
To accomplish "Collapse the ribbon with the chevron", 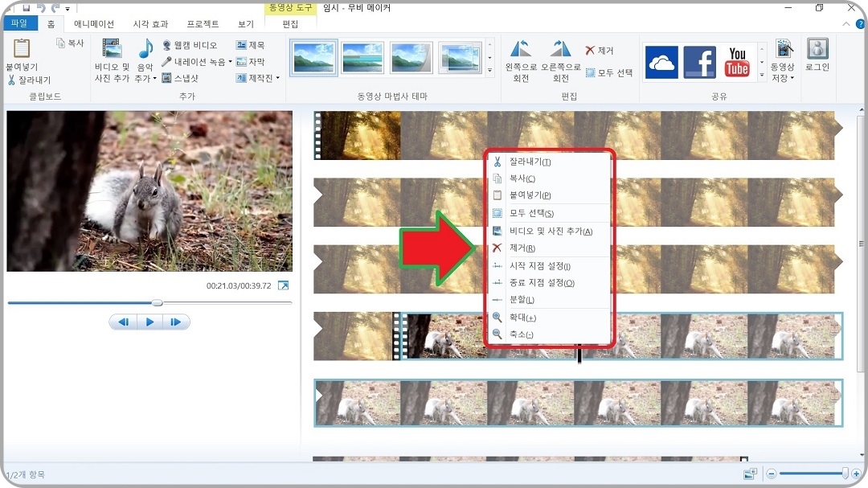I will point(845,24).
